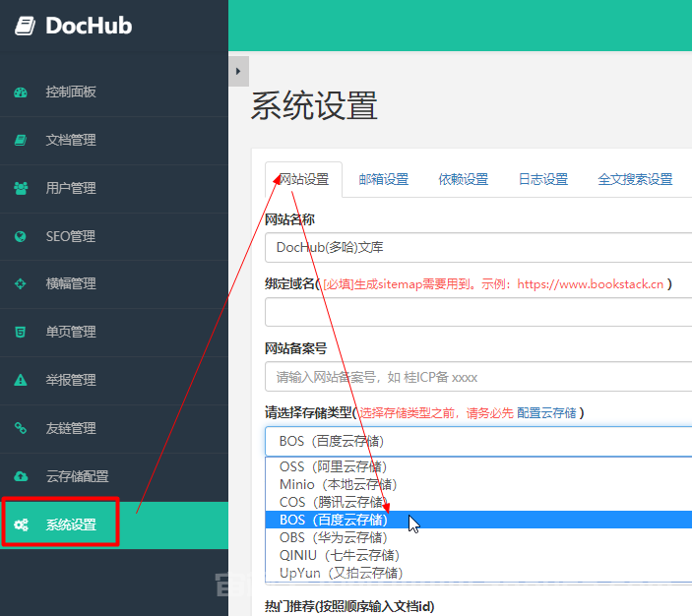Click the DocHub book logo icon
This screenshot has width=692, height=616.
[x=25, y=26]
